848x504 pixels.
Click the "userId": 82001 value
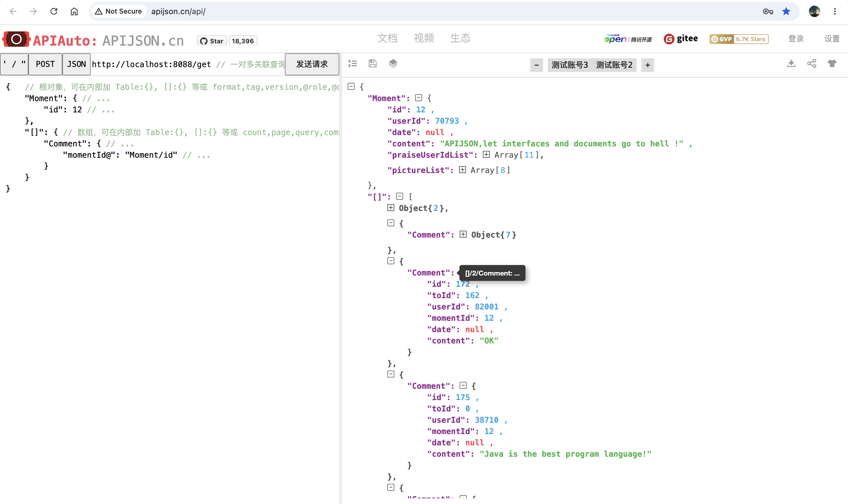pyautogui.click(x=487, y=307)
